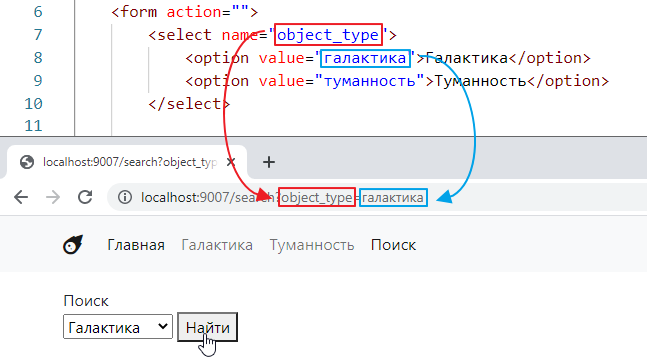647x364 pixels.
Task: Select the Поиск navigation item
Action: (x=393, y=245)
